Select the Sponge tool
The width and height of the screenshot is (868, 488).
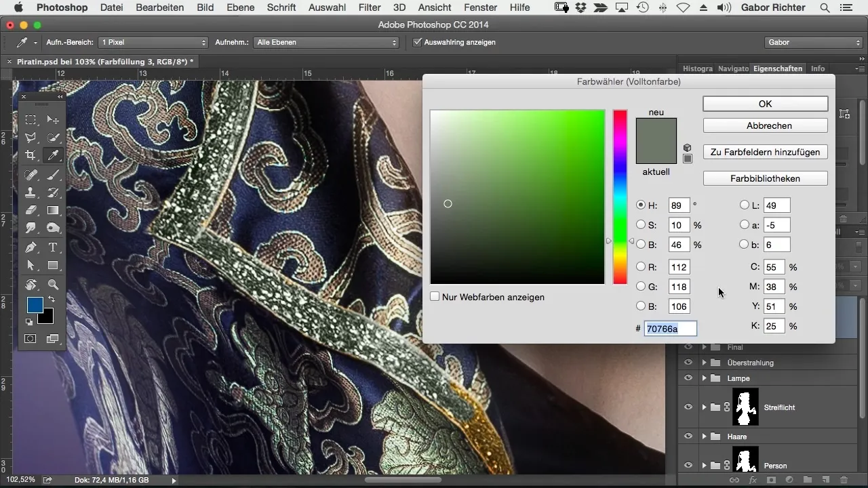53,228
